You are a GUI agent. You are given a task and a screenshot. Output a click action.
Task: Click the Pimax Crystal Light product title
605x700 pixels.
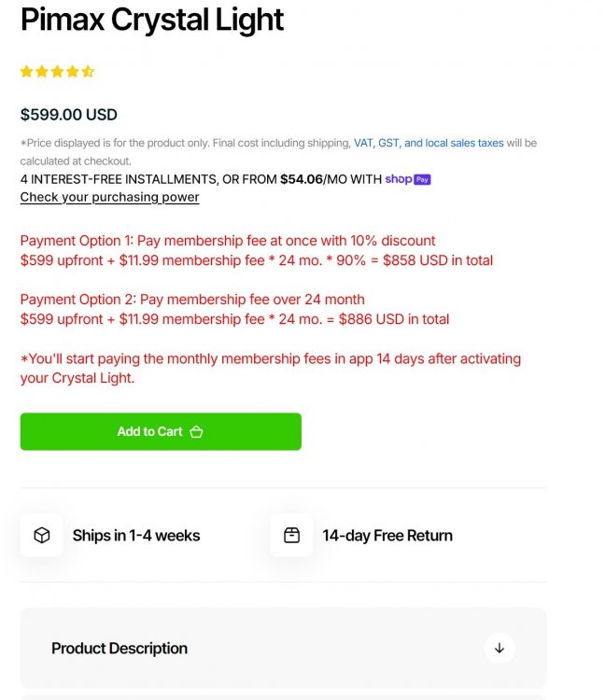tap(152, 19)
